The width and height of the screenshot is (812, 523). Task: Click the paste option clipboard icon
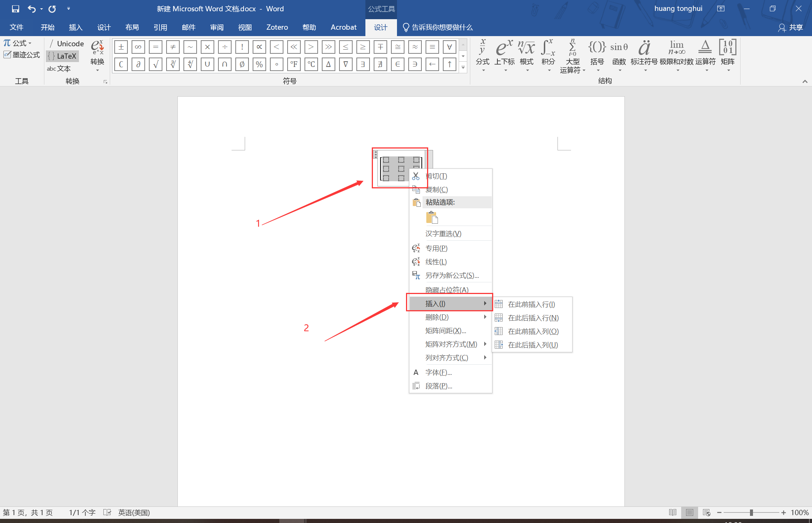432,217
